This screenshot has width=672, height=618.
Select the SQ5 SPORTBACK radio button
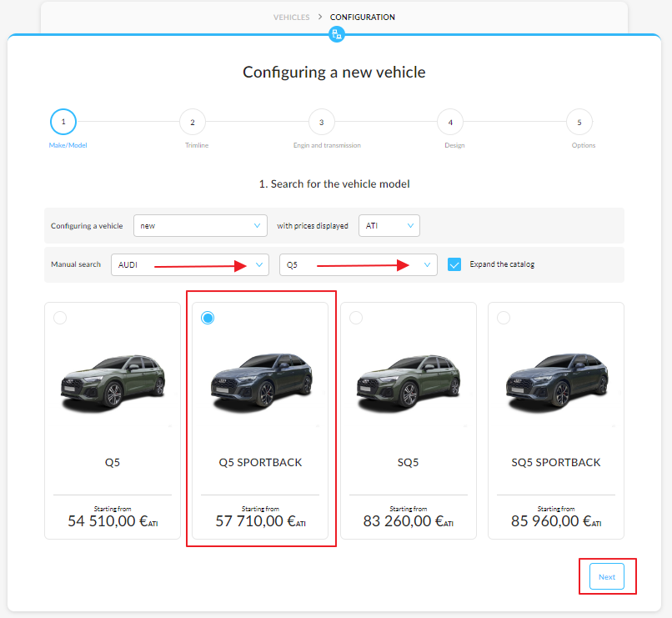(x=504, y=318)
